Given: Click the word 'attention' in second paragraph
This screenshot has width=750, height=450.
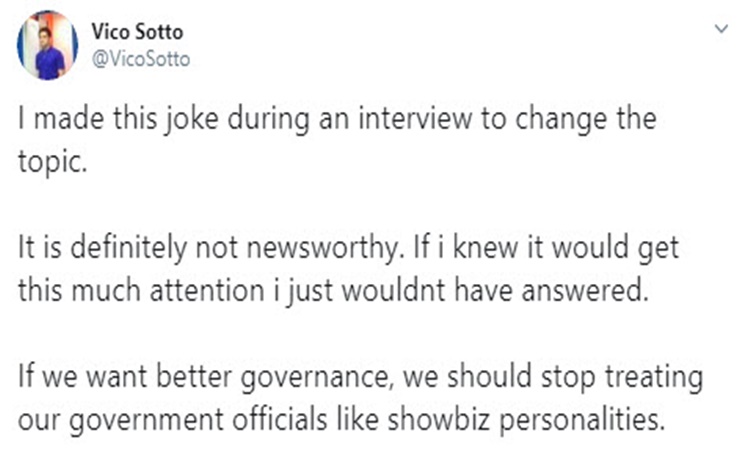Looking at the screenshot, I should coord(207,291).
